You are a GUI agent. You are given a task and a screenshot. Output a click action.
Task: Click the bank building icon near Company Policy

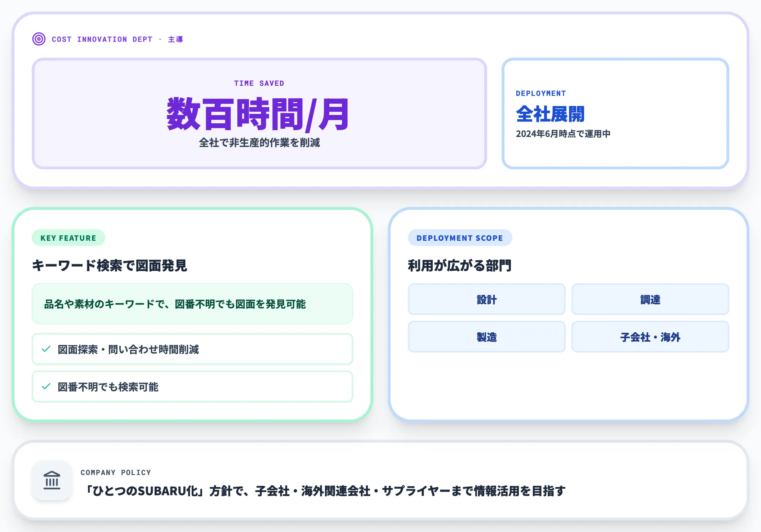(x=52, y=480)
